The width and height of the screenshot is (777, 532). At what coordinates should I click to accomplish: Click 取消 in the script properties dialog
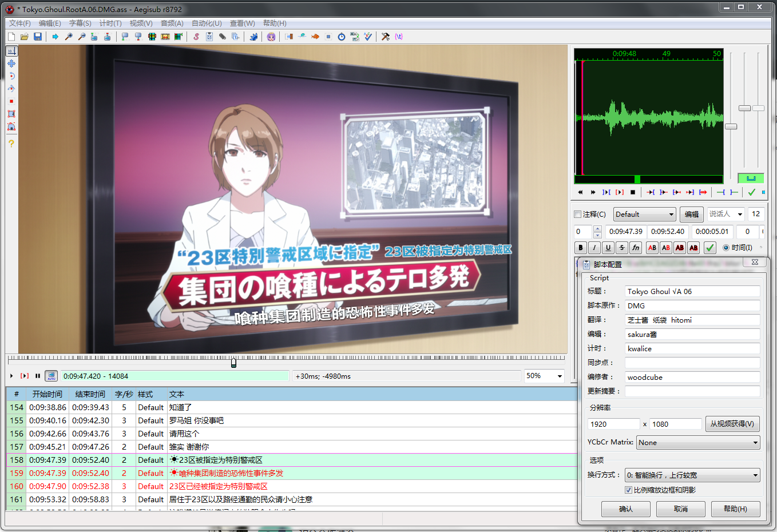click(681, 509)
